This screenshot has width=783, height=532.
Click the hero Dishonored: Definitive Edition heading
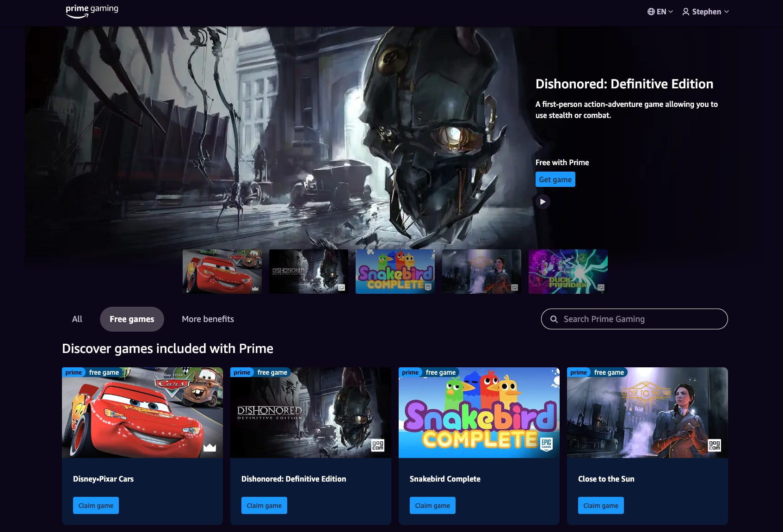(x=624, y=84)
